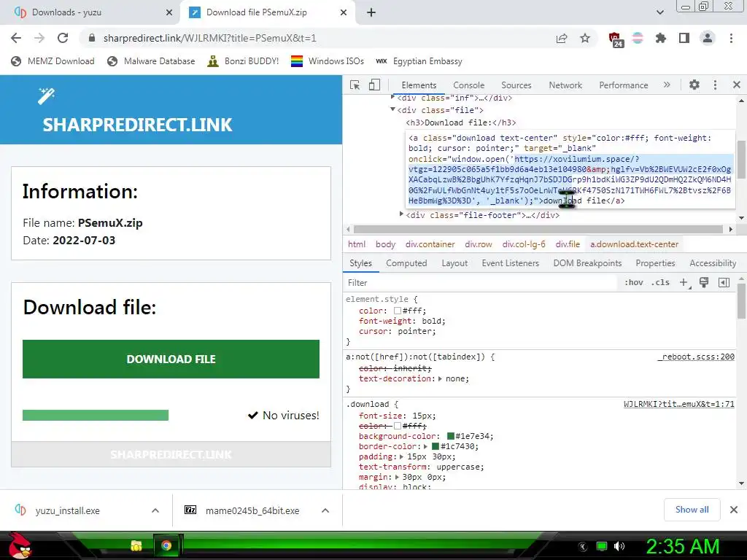Open the Malware Database bookmark
The image size is (747, 560).
click(152, 61)
